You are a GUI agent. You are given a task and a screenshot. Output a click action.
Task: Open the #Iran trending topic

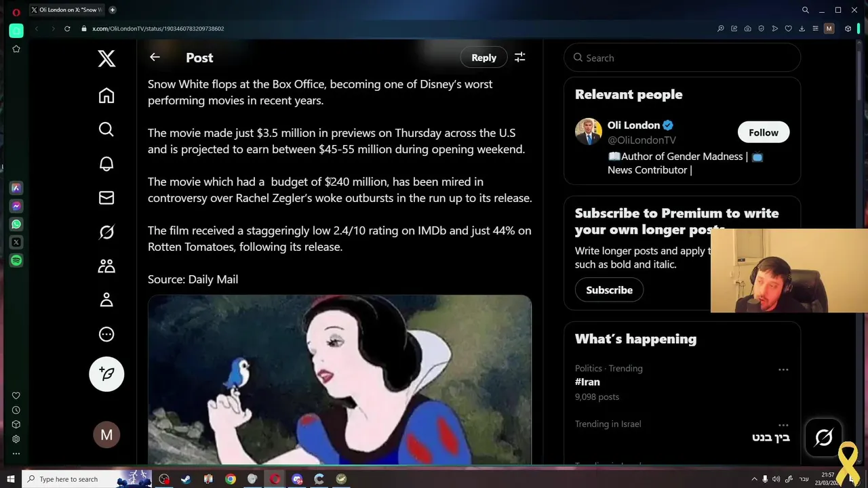(x=587, y=382)
